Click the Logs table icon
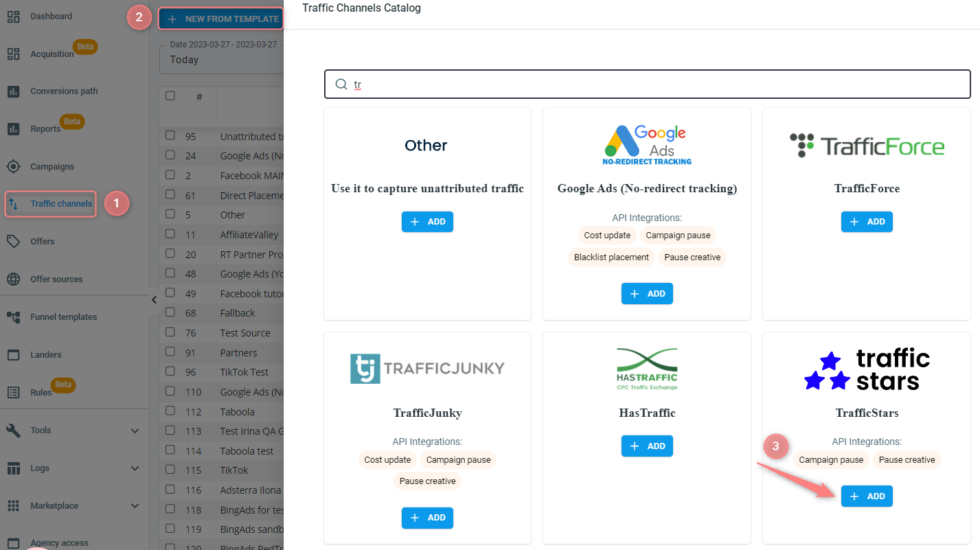 tap(13, 468)
